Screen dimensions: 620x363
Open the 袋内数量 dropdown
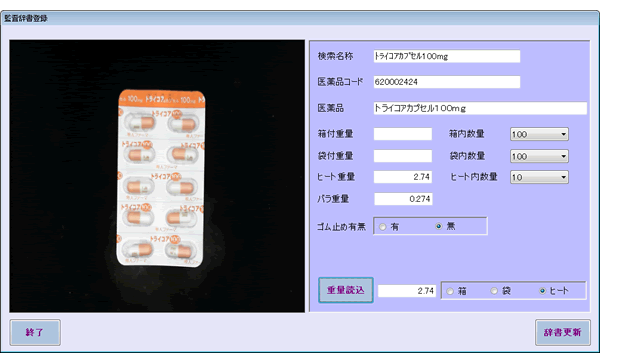pyautogui.click(x=539, y=156)
